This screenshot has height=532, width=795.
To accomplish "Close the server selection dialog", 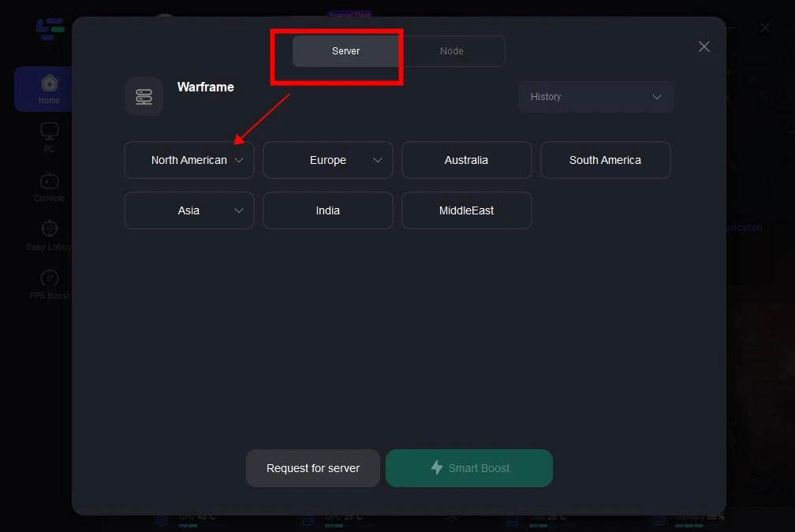I will pos(704,47).
